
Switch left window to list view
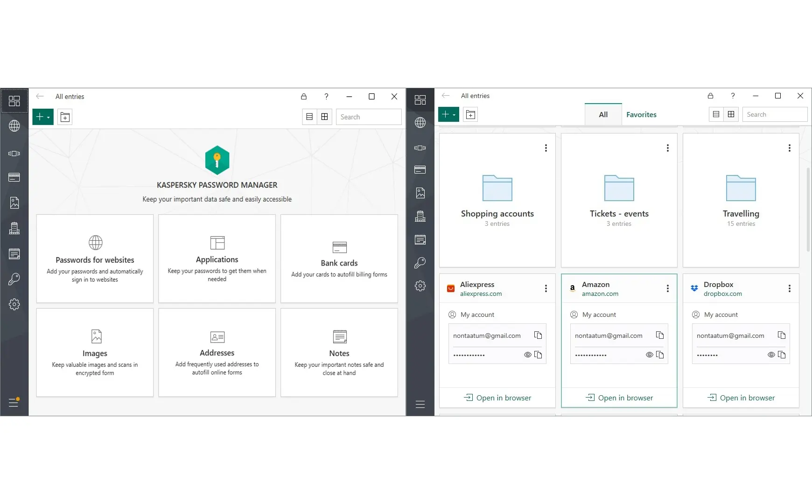[309, 117]
